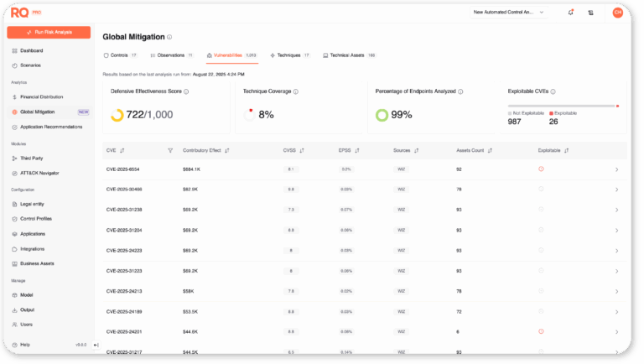Image resolution: width=644 pixels, height=364 pixels.
Task: Open the CH user avatar menu
Action: tap(617, 13)
